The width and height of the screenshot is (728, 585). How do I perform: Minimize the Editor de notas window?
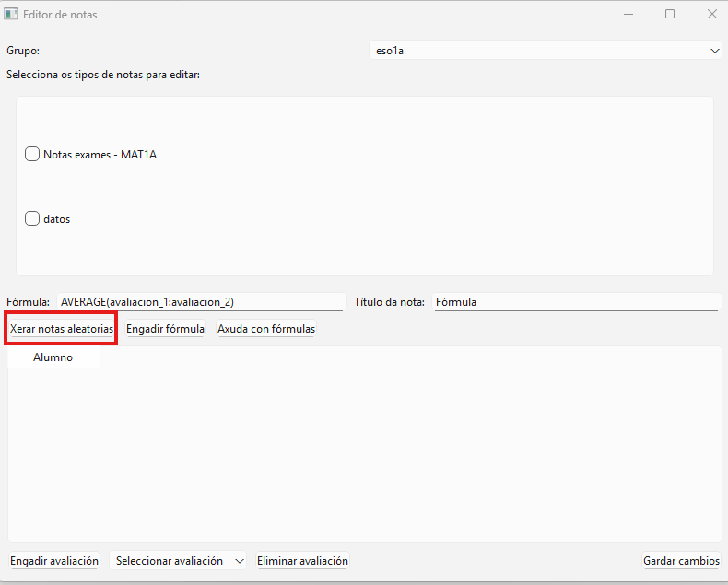pos(628,15)
